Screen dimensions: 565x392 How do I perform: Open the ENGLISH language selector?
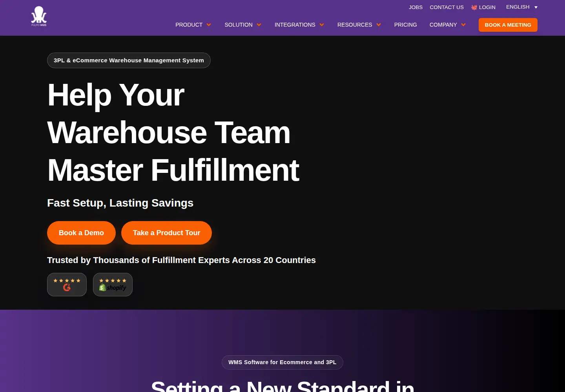[521, 7]
